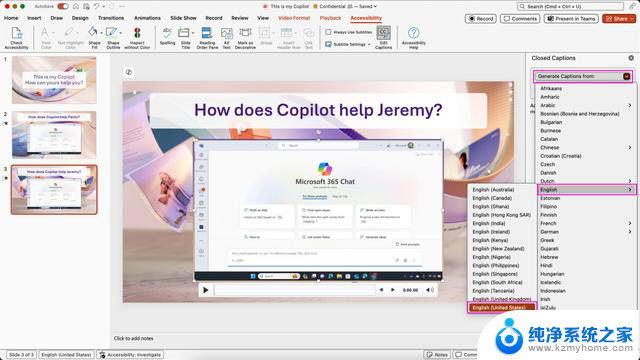Select slide 2 thumbnail

tap(54, 135)
